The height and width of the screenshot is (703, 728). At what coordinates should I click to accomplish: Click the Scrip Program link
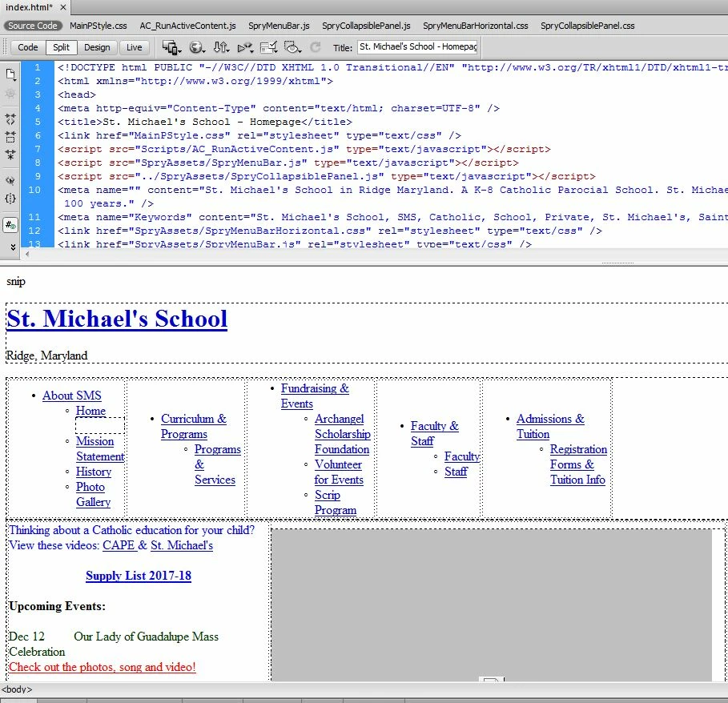coord(336,502)
